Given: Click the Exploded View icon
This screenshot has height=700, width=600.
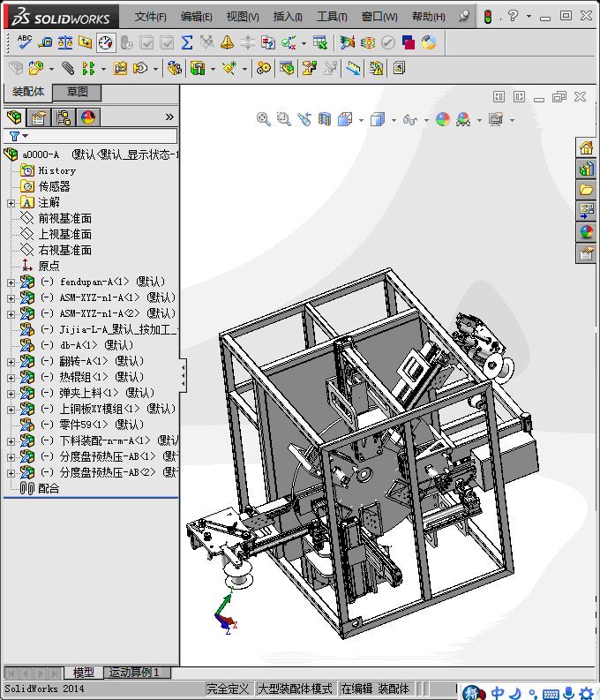Looking at the screenshot, I should tap(309, 68).
